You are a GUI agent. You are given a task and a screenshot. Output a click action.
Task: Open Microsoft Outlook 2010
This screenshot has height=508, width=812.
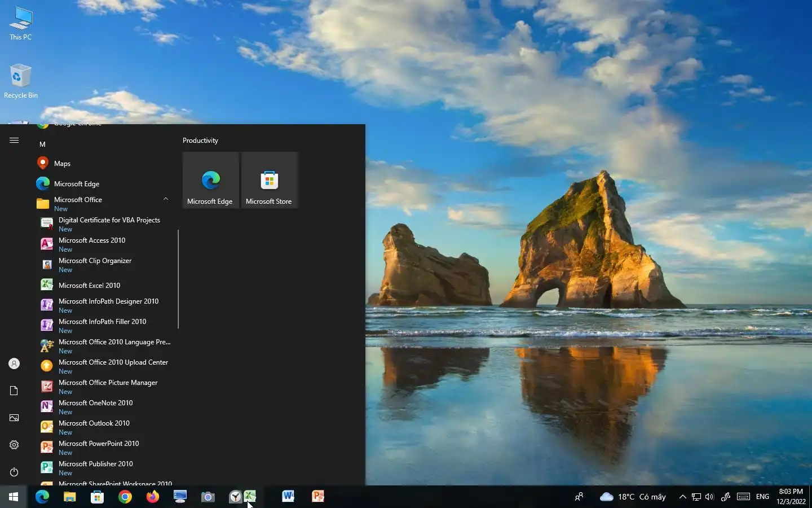point(103,428)
